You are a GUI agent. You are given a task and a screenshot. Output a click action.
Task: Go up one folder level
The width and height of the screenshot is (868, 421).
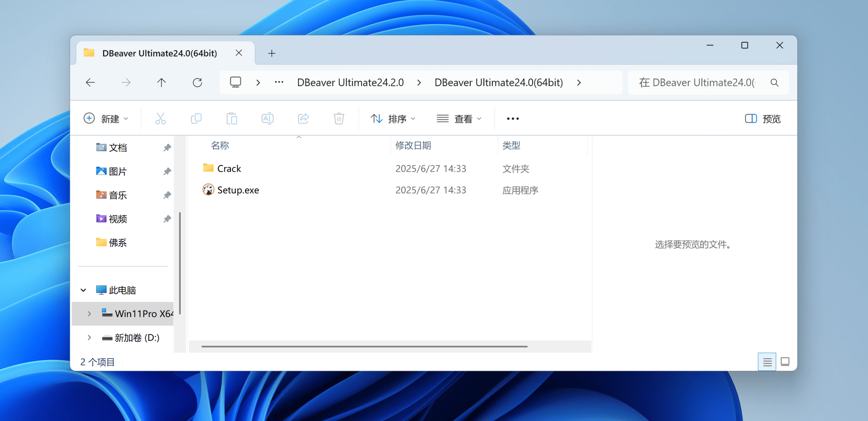[161, 82]
